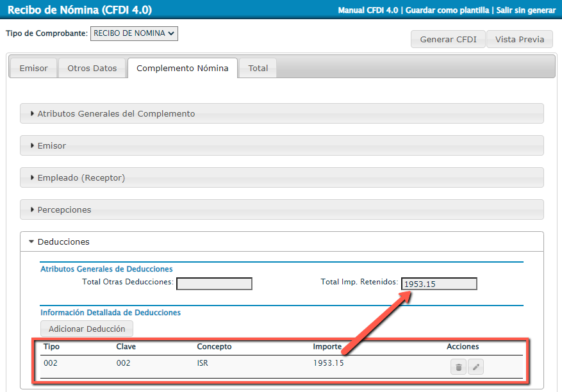Click Guardar como plantilla link
Viewport: 562px width, 392px height.
tap(449, 10)
